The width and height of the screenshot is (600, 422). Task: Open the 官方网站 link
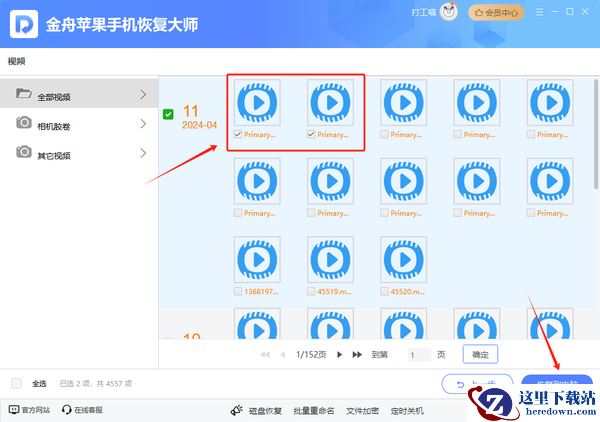(x=36, y=410)
